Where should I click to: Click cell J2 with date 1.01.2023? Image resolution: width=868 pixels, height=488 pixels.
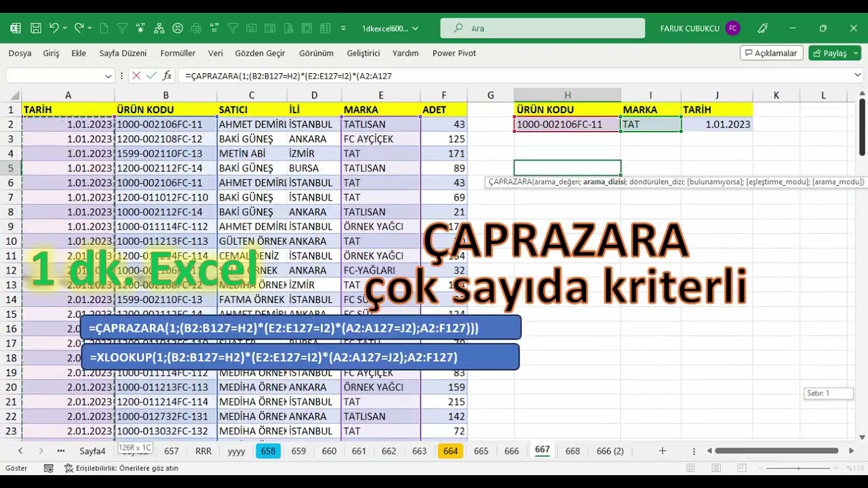(717, 124)
